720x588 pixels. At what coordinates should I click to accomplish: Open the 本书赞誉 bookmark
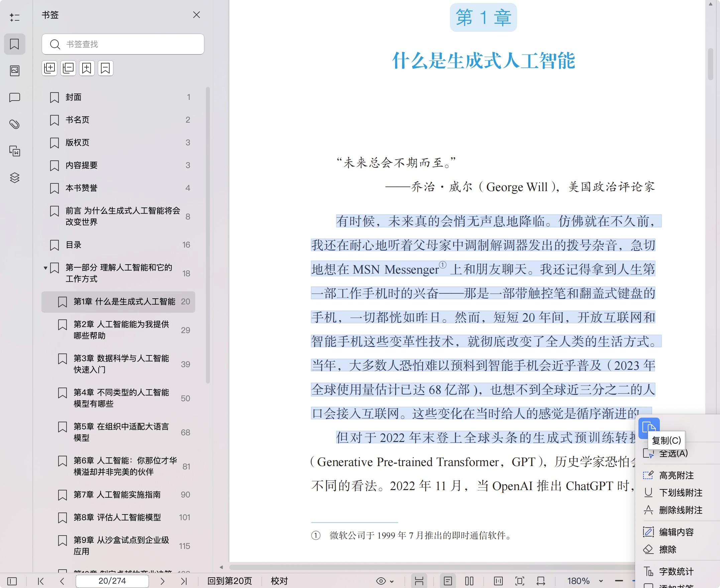click(x=118, y=188)
